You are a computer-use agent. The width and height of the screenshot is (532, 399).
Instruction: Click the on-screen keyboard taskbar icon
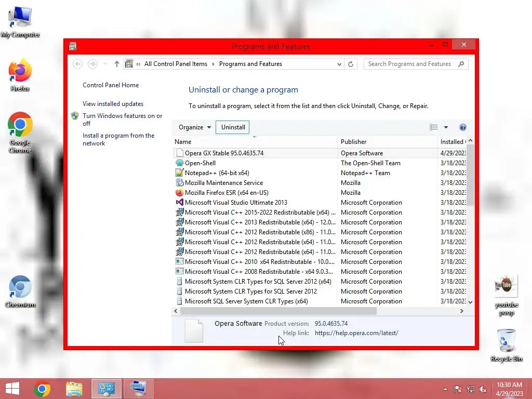pyautogui.click(x=138, y=389)
